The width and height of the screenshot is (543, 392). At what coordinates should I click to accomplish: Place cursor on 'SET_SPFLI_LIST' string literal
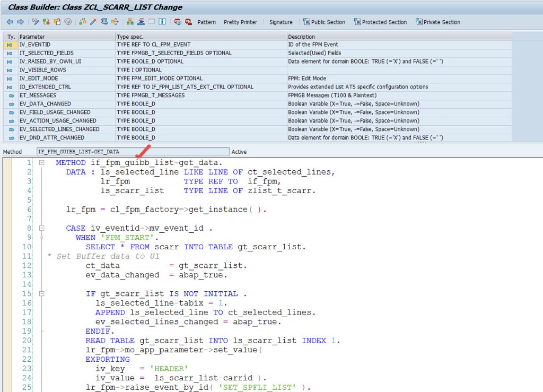(x=257, y=387)
